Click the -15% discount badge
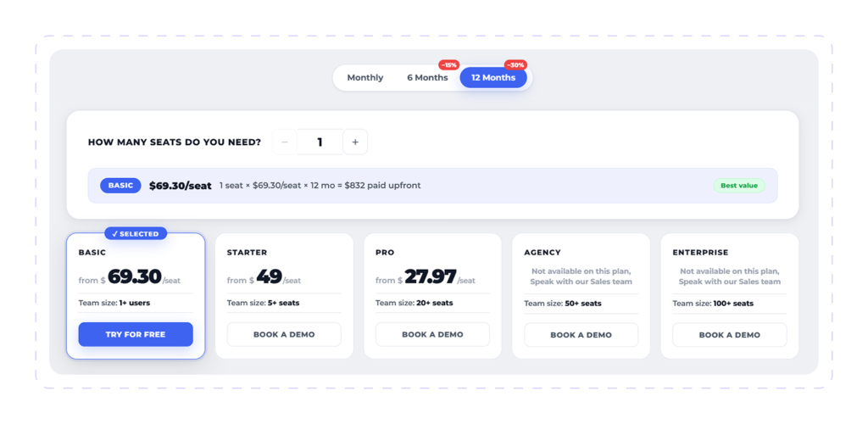868x424 pixels. (449, 64)
